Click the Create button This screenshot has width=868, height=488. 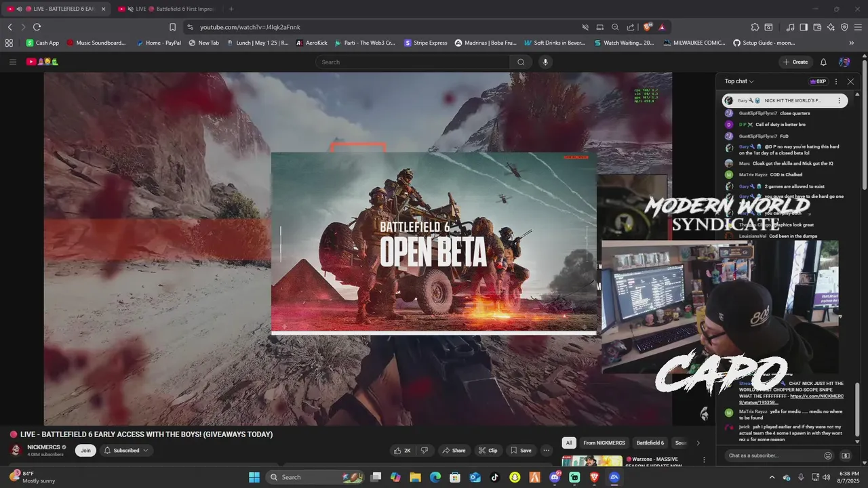pos(795,62)
